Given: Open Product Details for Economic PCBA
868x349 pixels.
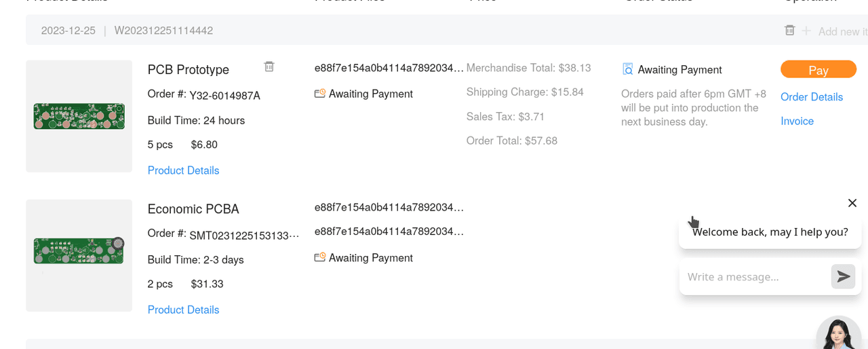Looking at the screenshot, I should (183, 310).
